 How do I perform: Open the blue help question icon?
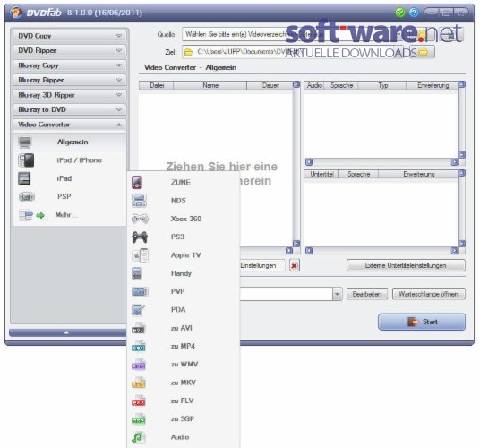pos(414,13)
